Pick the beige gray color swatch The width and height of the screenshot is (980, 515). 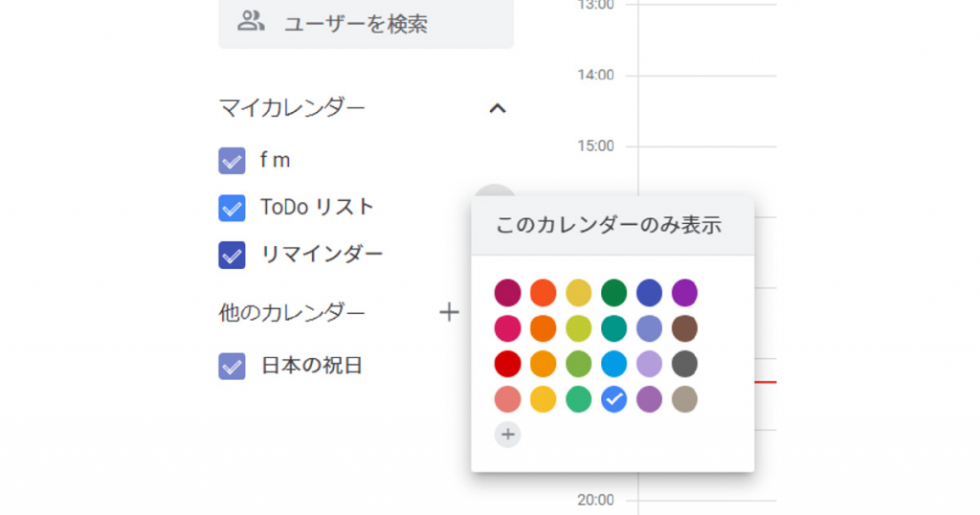(685, 399)
